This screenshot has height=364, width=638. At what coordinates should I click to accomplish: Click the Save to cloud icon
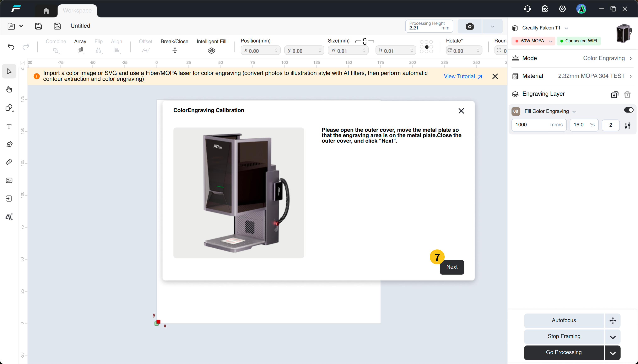57,26
